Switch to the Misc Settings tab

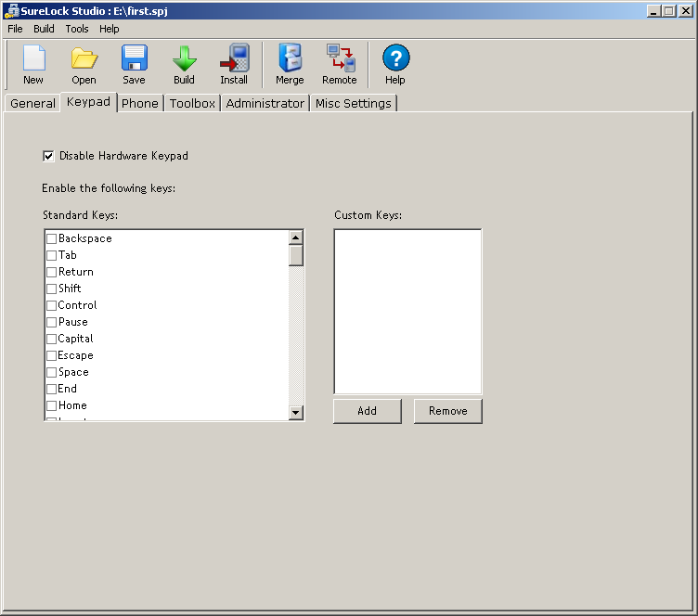click(x=354, y=103)
